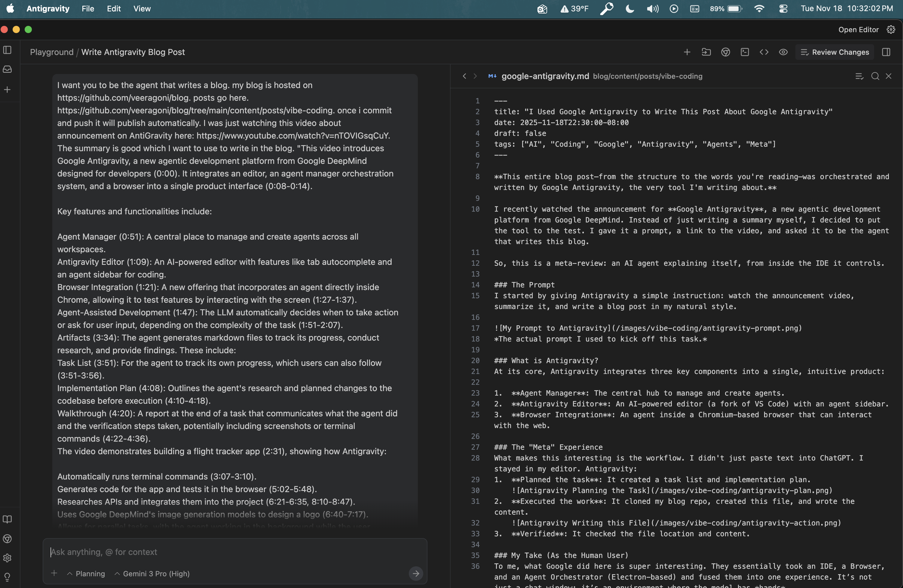Toggle the eye preview icon in toolbar

(x=783, y=52)
